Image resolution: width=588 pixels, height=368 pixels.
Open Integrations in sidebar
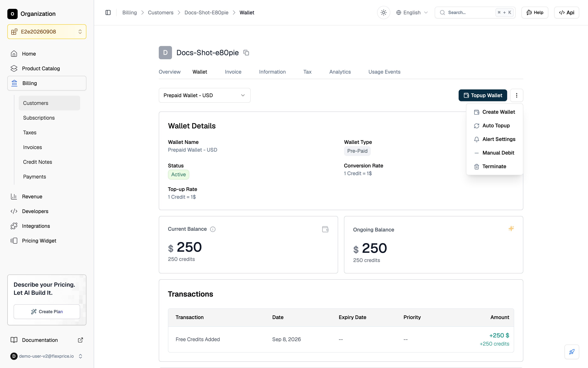pos(47,226)
